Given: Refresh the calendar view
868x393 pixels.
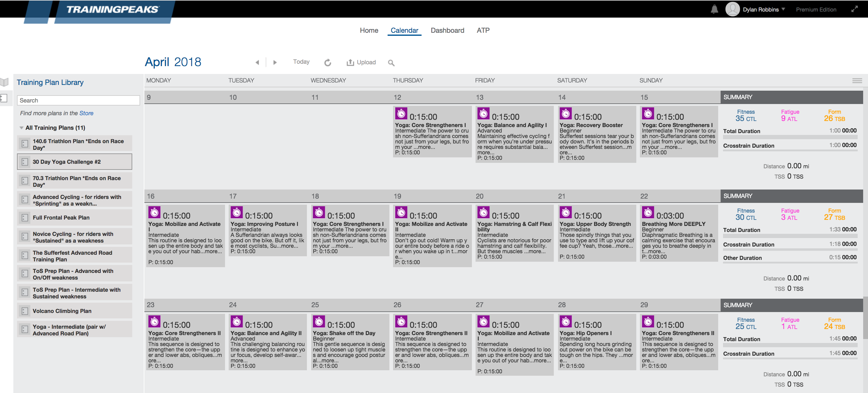Looking at the screenshot, I should [328, 62].
